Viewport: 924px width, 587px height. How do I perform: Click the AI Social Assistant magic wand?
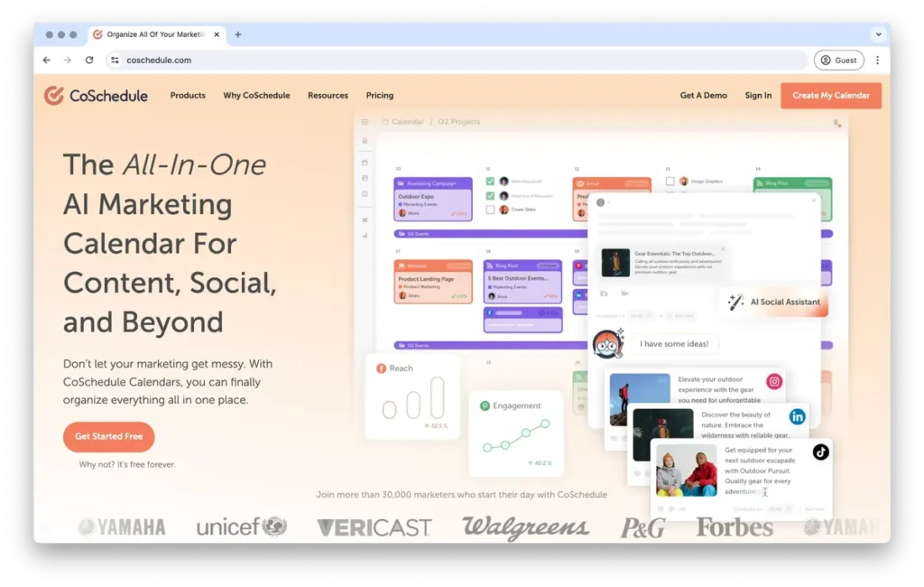[735, 302]
